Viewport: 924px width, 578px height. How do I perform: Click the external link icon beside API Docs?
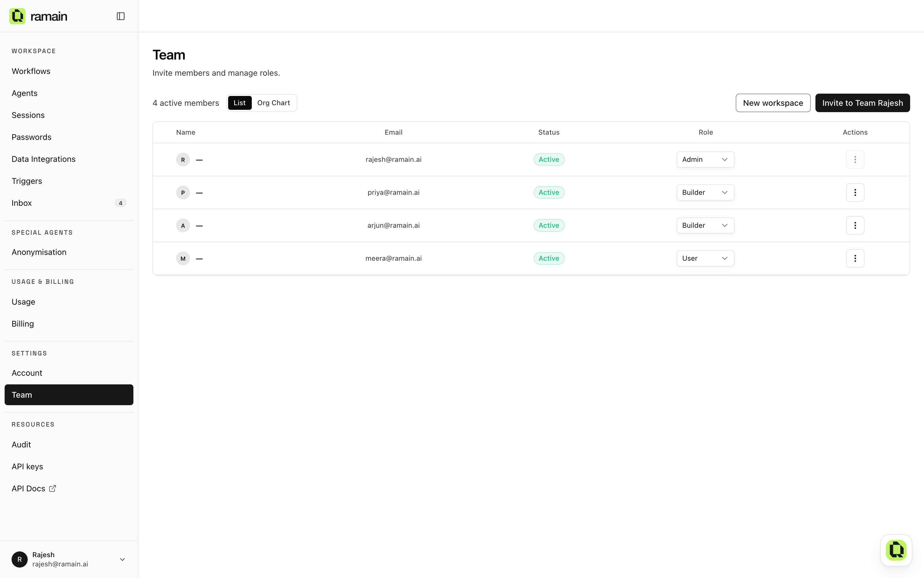(x=53, y=488)
